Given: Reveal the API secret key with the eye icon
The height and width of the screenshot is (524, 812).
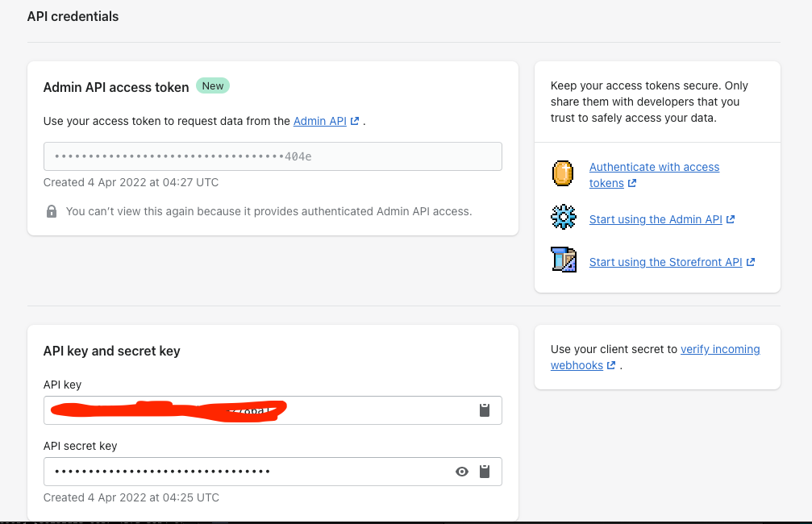Looking at the screenshot, I should tap(461, 471).
